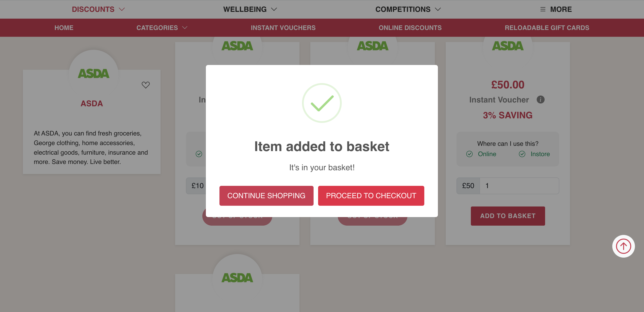The image size is (644, 312).
Task: Click CONTINUE SHOPPING button
Action: 266,196
